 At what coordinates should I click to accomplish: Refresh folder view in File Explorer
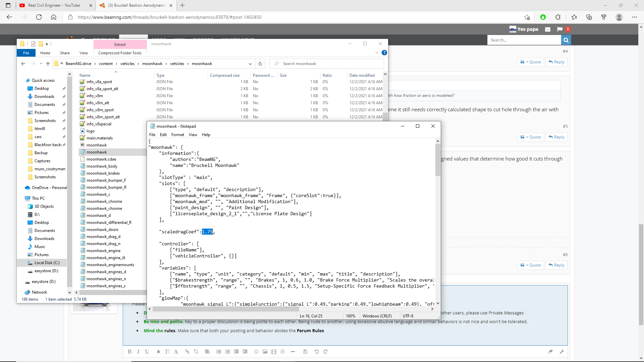[260, 64]
